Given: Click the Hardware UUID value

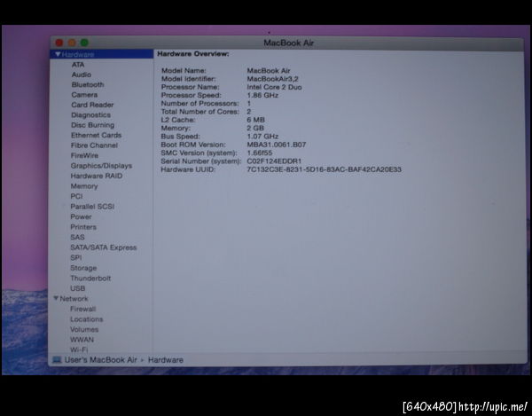Looking at the screenshot, I should [x=324, y=169].
